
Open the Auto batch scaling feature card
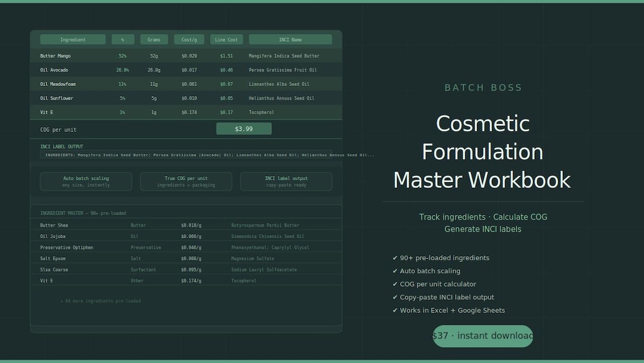86,181
